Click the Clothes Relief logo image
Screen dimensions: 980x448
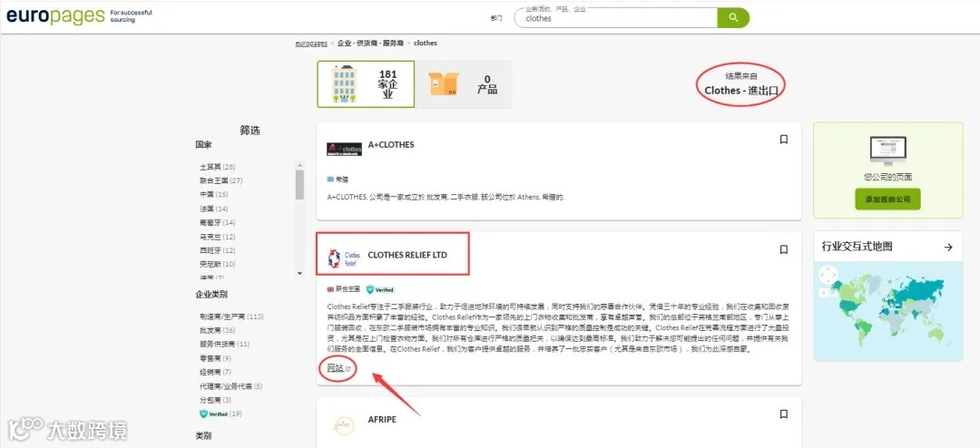(344, 258)
